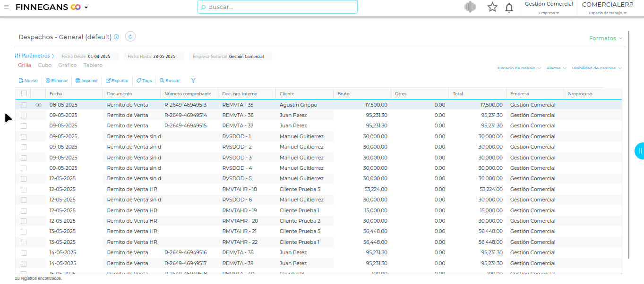
Task: Click Tags in the toolbar
Action: click(144, 81)
